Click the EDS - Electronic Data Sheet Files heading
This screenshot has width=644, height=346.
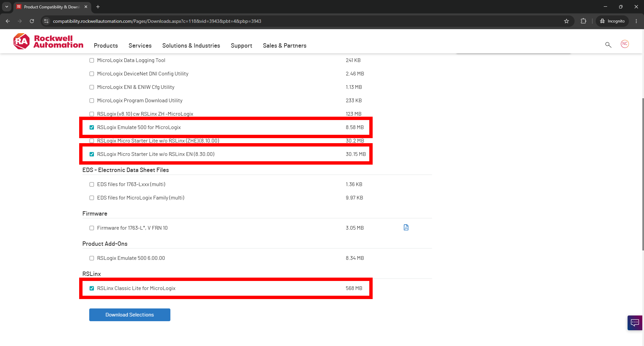[x=126, y=170]
